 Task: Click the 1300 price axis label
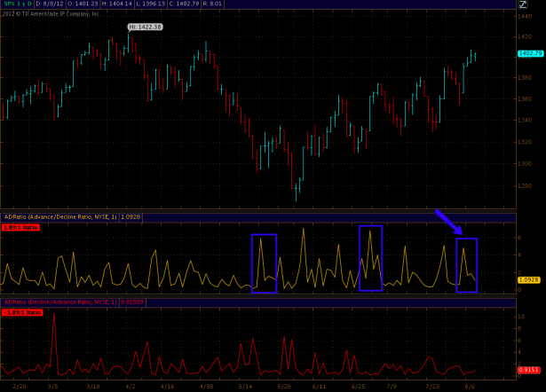click(x=525, y=163)
